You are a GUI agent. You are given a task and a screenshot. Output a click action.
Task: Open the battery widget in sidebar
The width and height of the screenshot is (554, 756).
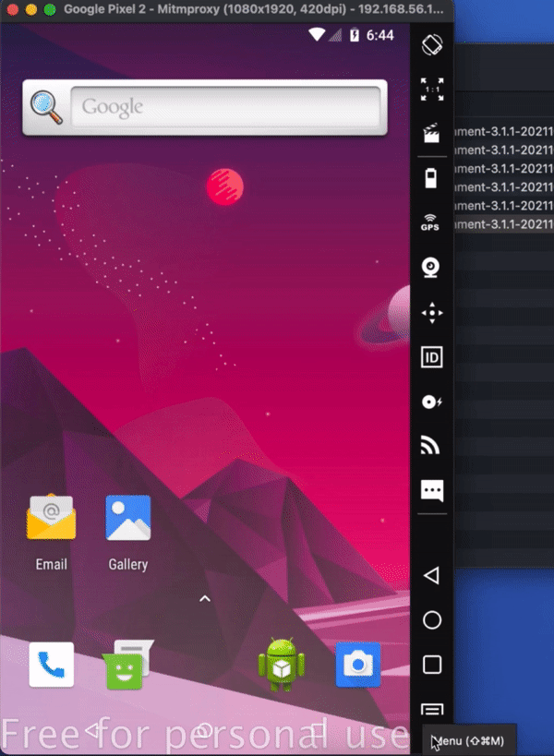[x=431, y=179]
